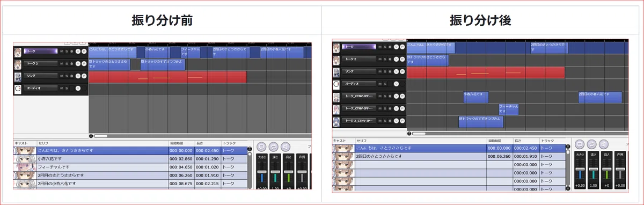Viewport: 644px width, 205px height.
Task: Mute トーク track in 振り分け後 panel
Action: click(x=379, y=47)
